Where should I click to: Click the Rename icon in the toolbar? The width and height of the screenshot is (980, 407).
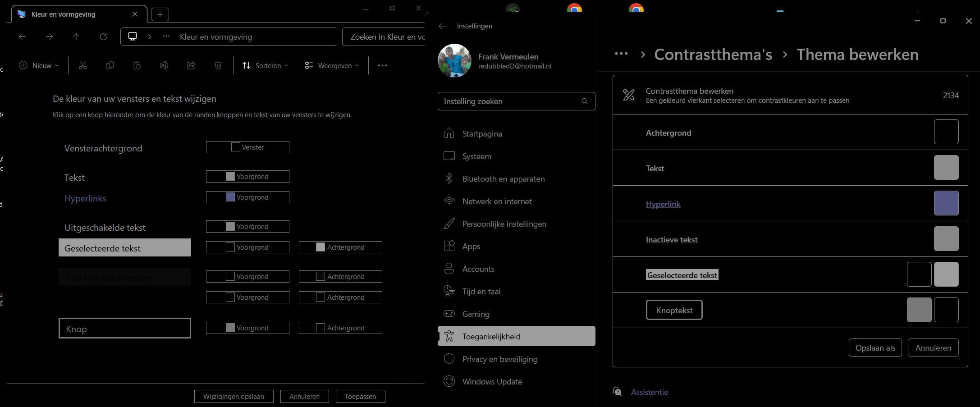[x=164, y=66]
